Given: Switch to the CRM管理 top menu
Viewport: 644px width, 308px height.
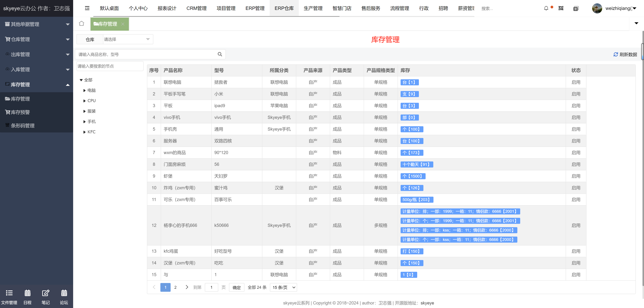Looking at the screenshot, I should tap(196, 8).
